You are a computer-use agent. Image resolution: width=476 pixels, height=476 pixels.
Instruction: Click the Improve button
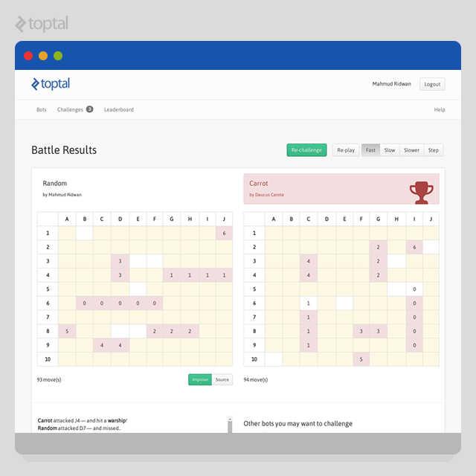(x=200, y=379)
